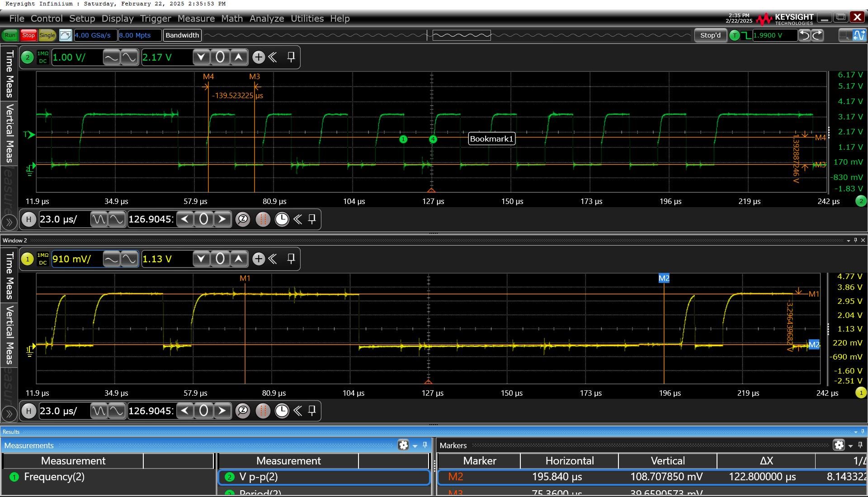Expand left panel with double chevron

(9, 222)
